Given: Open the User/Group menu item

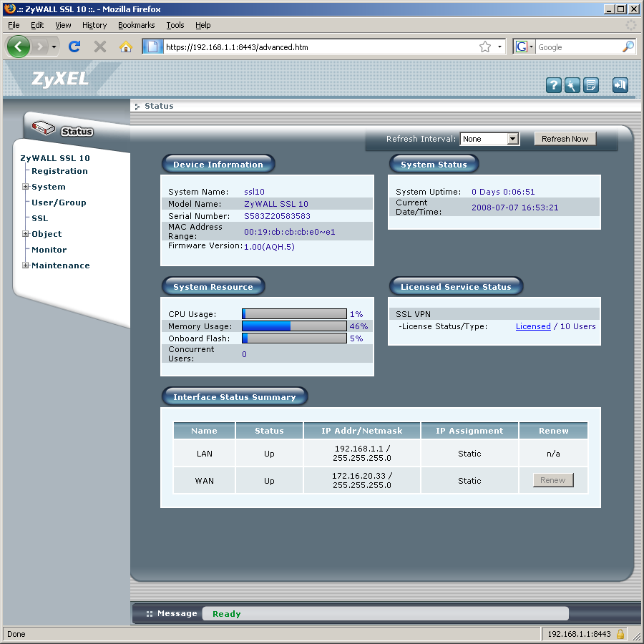Looking at the screenshot, I should pos(59,203).
